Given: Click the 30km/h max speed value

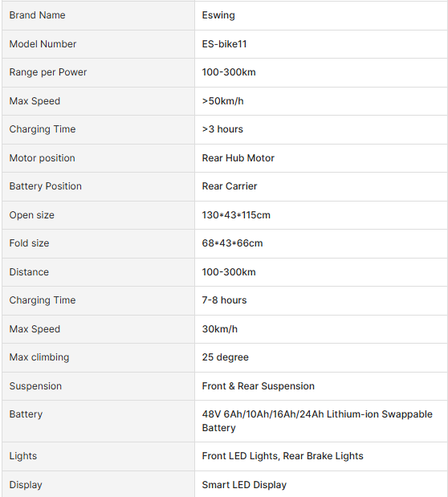Looking at the screenshot, I should click(x=219, y=329).
